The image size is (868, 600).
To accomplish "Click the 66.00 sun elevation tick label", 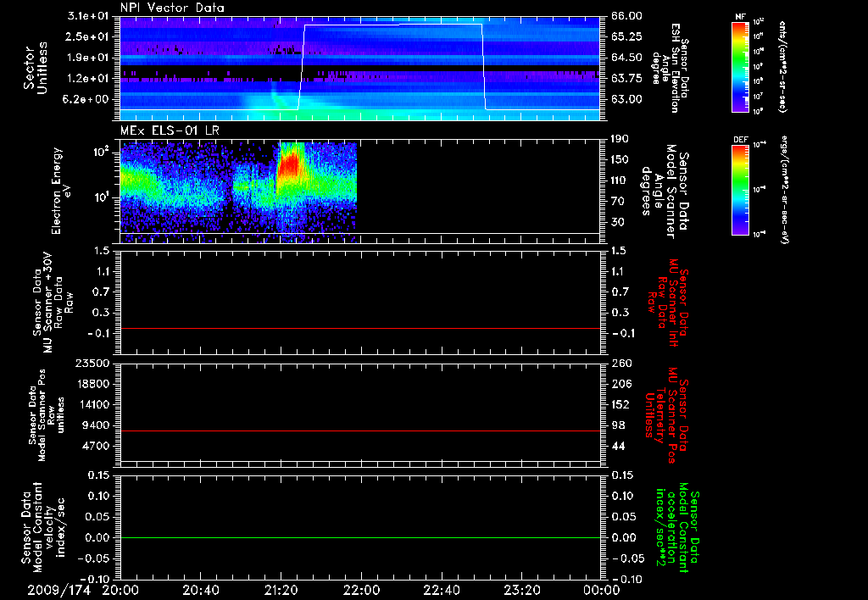I will coord(626,16).
